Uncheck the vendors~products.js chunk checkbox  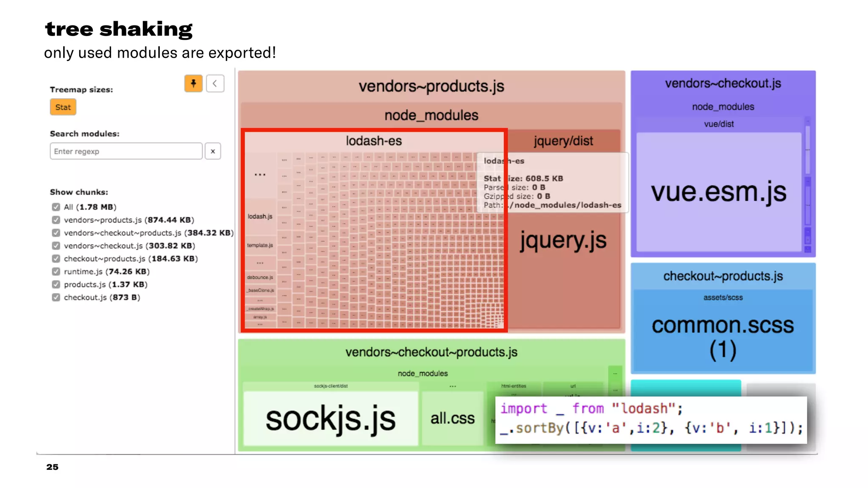[56, 220]
